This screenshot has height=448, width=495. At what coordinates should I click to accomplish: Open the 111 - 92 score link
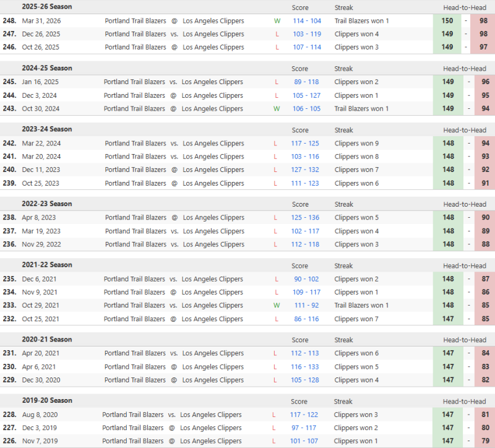click(306, 306)
